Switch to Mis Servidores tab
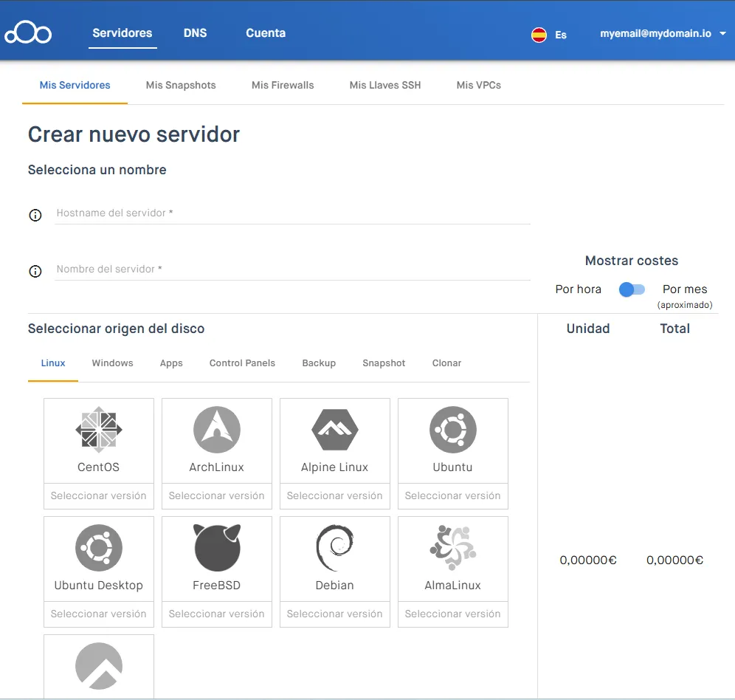This screenshot has width=735, height=700. [x=75, y=85]
